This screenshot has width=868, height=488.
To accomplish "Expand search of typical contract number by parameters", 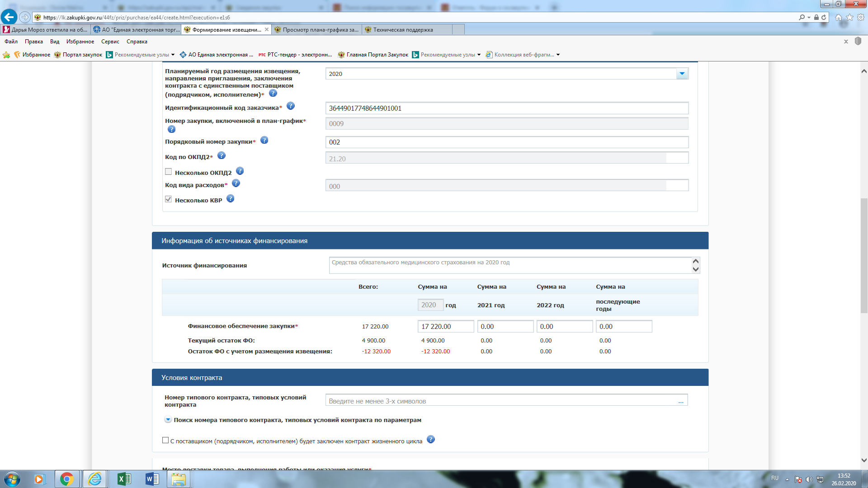I will (x=168, y=420).
